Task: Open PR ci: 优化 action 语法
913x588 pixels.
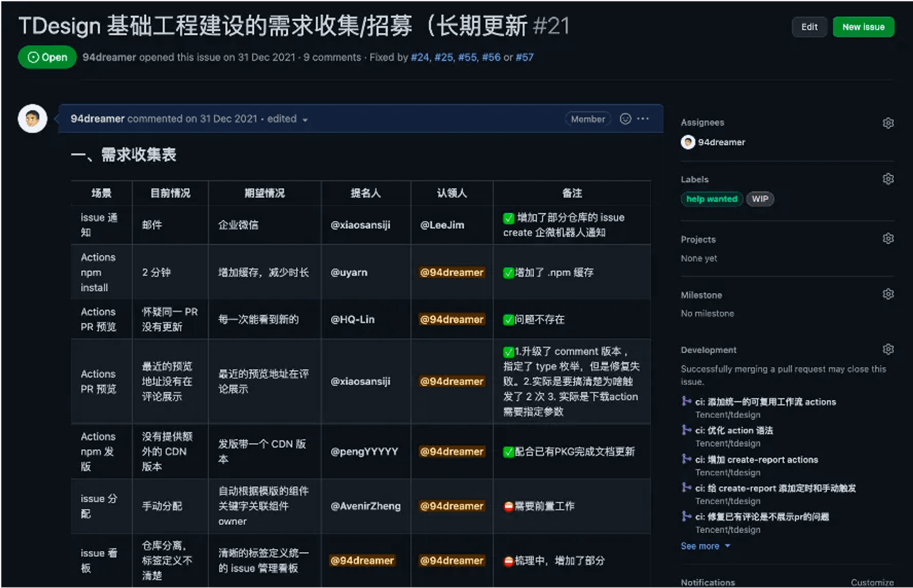Action: [734, 430]
